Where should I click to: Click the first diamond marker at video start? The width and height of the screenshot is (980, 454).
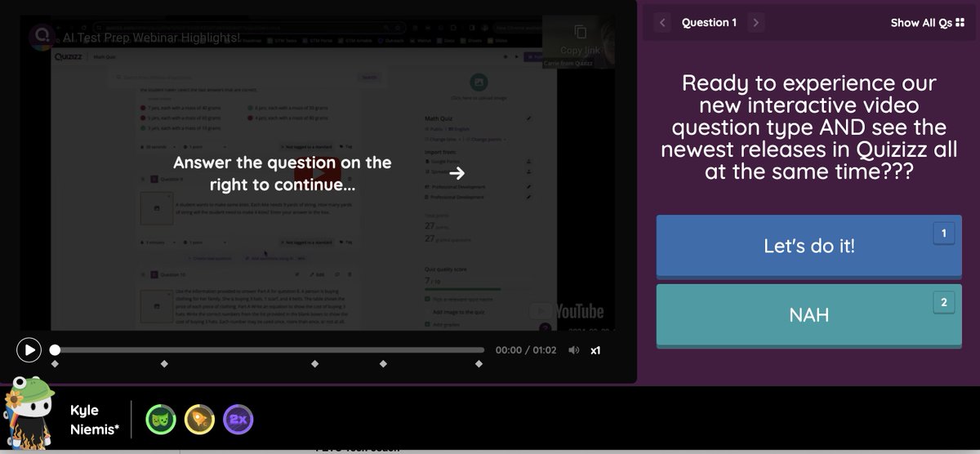(x=55, y=363)
